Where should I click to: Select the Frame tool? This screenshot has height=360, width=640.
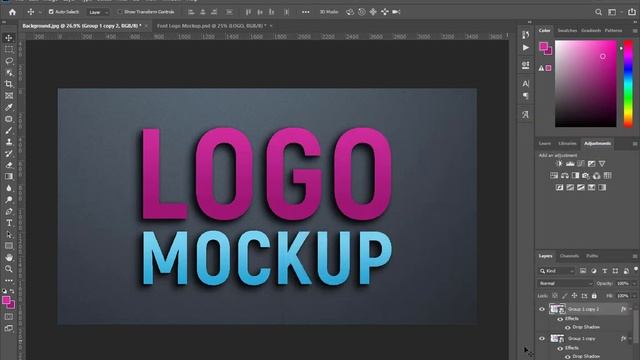pos(9,96)
